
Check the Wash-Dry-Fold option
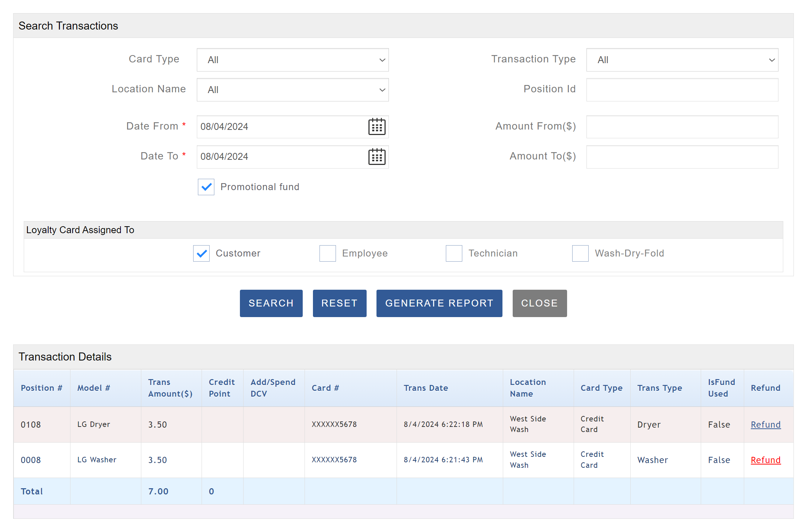pos(580,253)
